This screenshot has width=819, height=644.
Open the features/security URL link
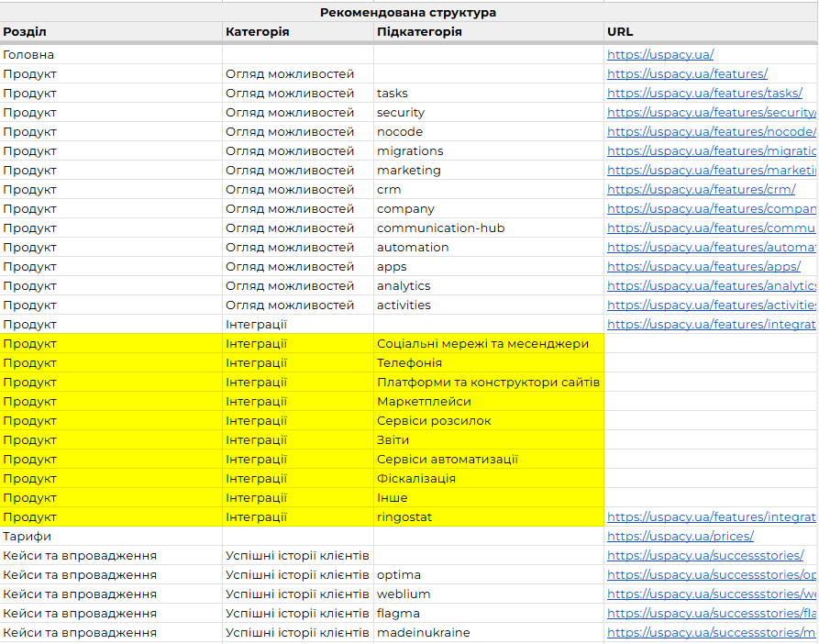(x=711, y=112)
